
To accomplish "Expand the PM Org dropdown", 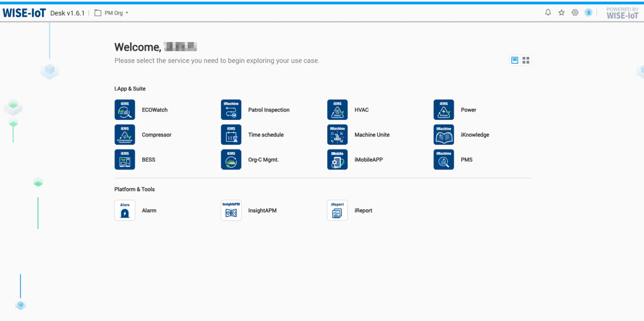I will click(112, 13).
